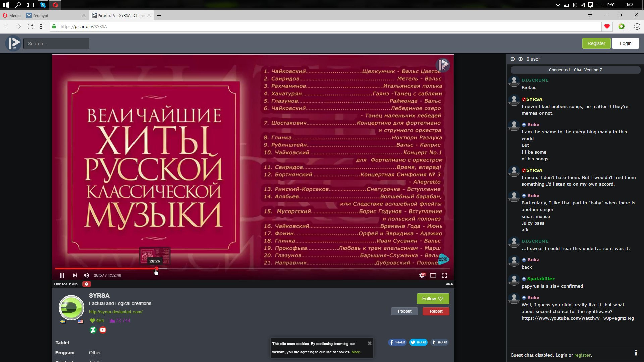Report the SYRSA channel

click(x=436, y=311)
